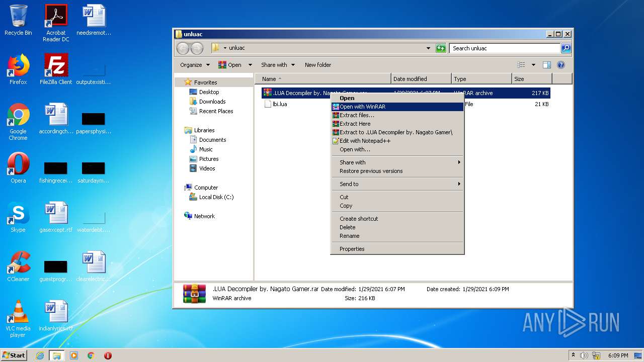Click media player taskbar icon
The image size is (644, 362).
pos(74,355)
